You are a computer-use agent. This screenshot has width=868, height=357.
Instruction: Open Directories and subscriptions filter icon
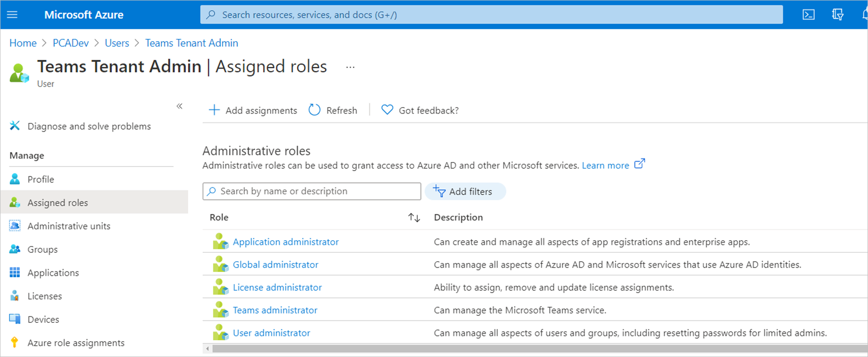click(x=838, y=14)
